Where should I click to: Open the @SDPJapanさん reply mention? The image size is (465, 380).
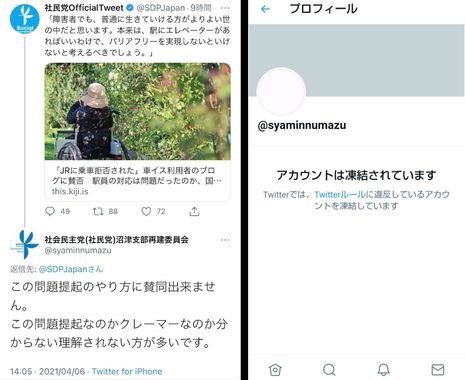(71, 269)
